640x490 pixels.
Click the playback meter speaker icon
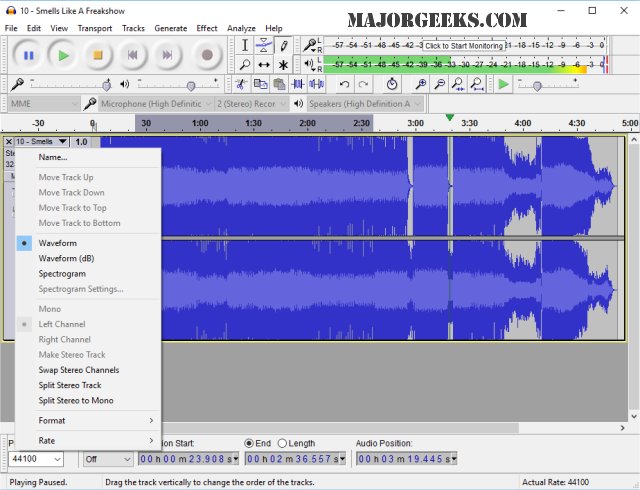click(310, 64)
